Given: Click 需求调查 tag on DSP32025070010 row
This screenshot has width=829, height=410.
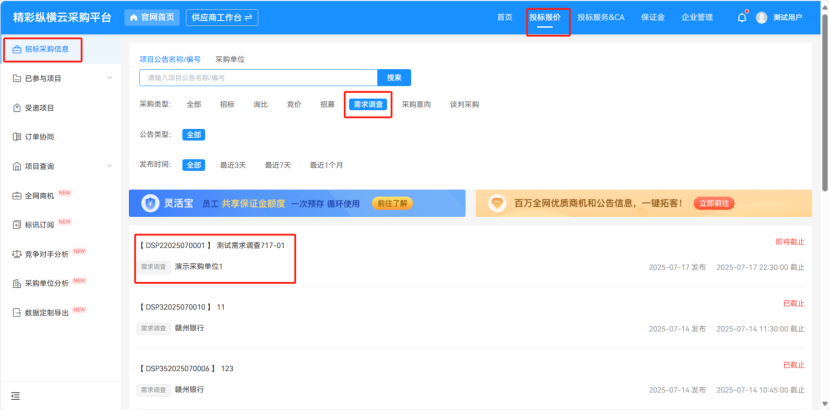Looking at the screenshot, I should pos(154,329).
